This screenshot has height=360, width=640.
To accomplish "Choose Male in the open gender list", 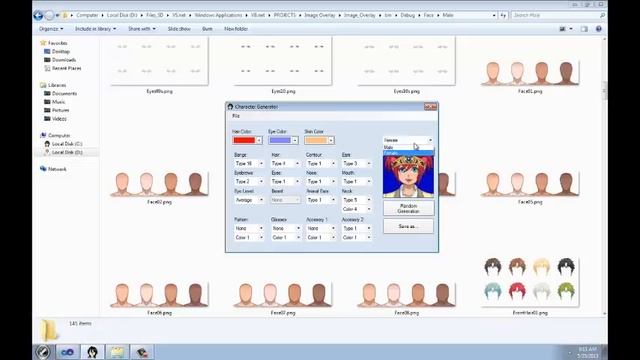I will pos(408,147).
